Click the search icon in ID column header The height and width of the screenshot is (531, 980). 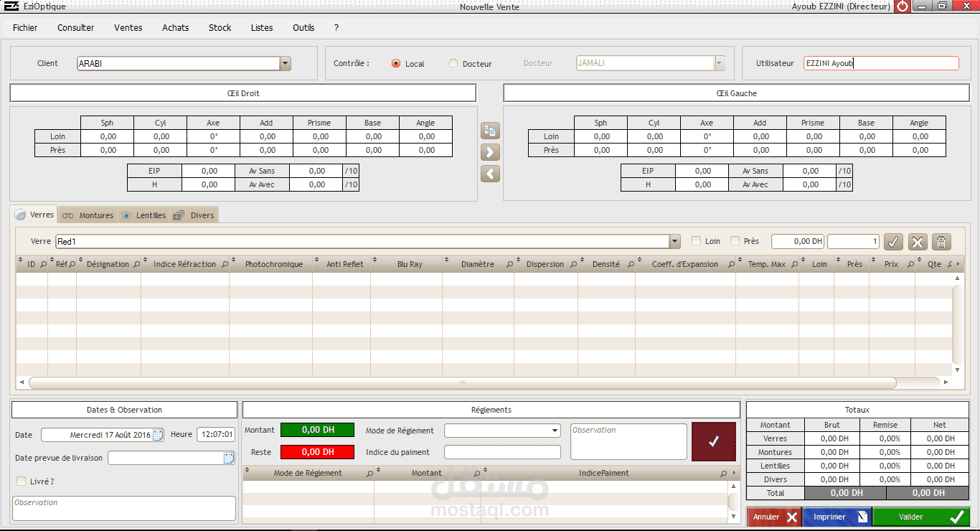[x=43, y=265]
